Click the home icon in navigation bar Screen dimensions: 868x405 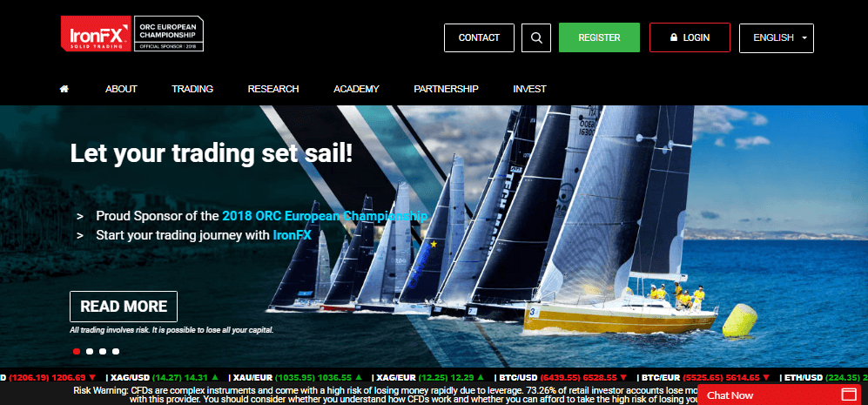click(x=64, y=89)
